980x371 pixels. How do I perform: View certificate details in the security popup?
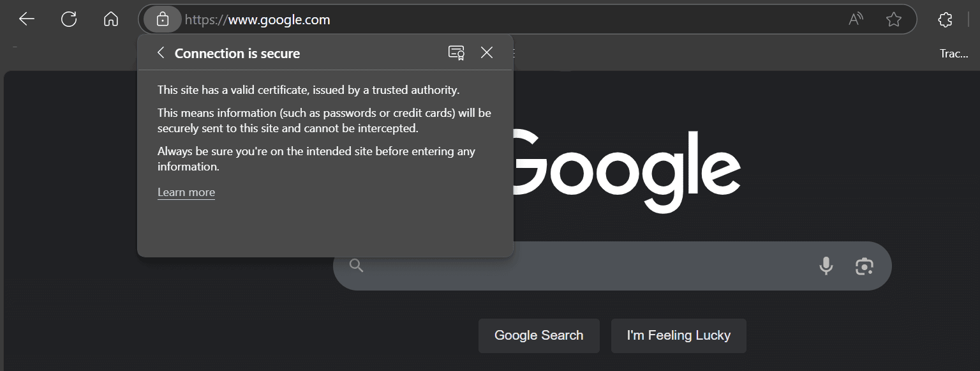coord(456,53)
